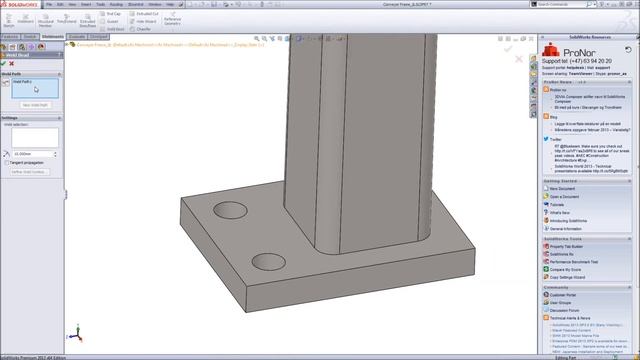Switch to the Features tab
This screenshot has width=640, height=360.
(x=10, y=37)
